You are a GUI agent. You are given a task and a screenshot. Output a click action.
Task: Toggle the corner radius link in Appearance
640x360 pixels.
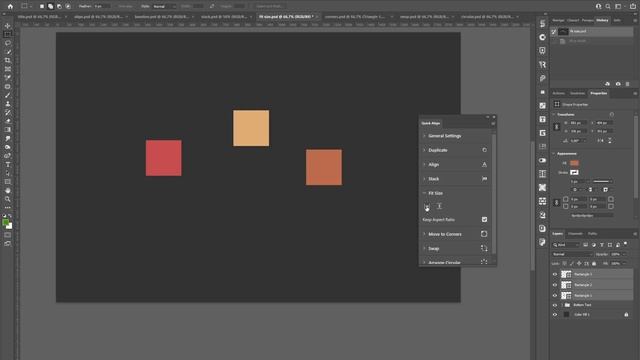(x=556, y=203)
